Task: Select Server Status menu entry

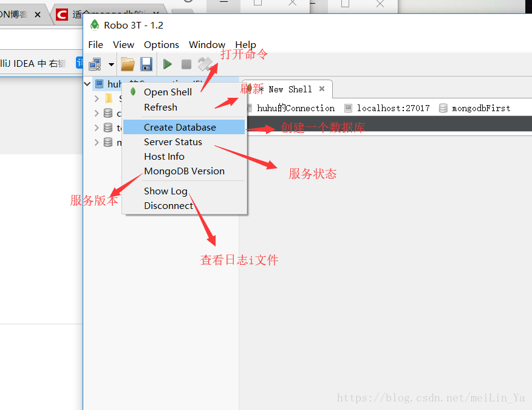Action: (183, 142)
